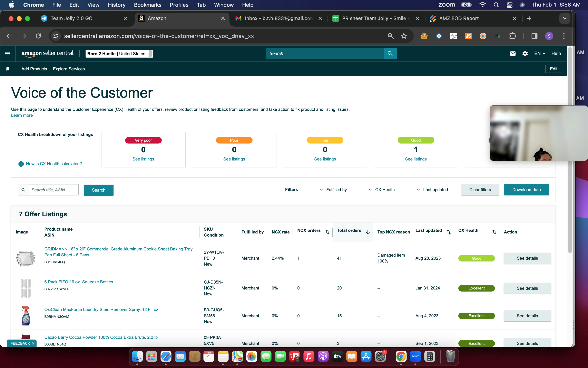The image size is (588, 368).
Task: Open Finder from the Dock
Action: [137, 357]
